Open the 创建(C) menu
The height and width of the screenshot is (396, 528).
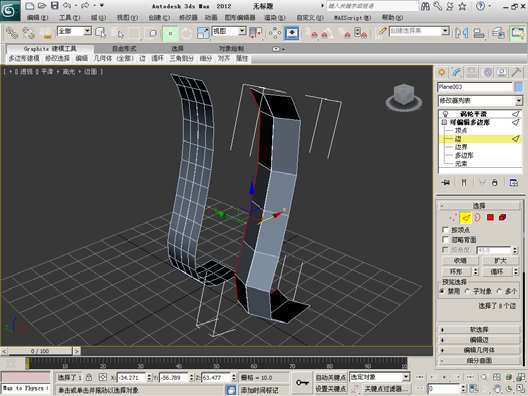pyautogui.click(x=159, y=18)
